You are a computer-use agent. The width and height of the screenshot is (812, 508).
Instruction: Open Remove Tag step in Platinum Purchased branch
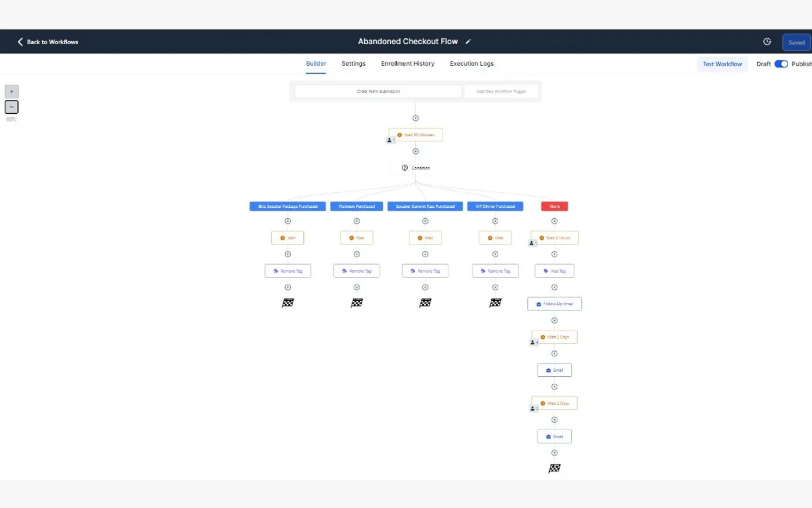(357, 271)
